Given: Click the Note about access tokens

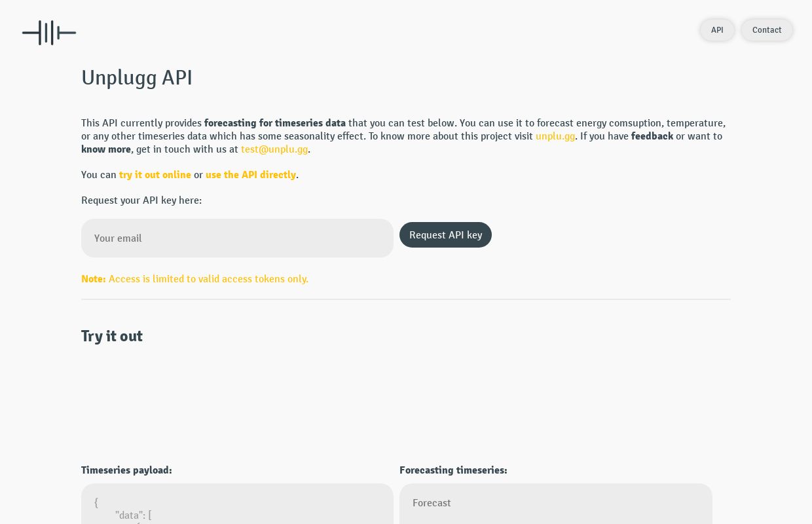Looking at the screenshot, I should [x=194, y=279].
